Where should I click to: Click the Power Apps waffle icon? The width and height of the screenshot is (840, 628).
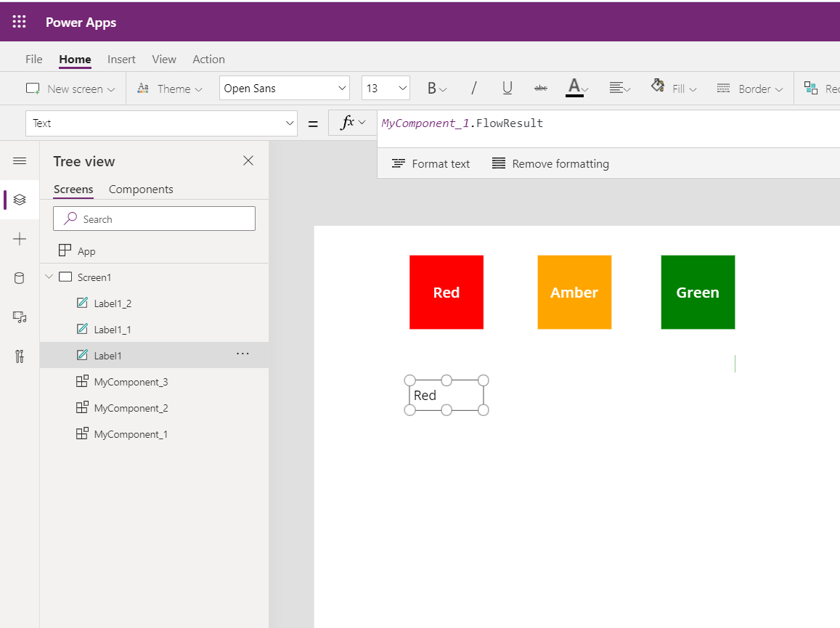point(19,21)
